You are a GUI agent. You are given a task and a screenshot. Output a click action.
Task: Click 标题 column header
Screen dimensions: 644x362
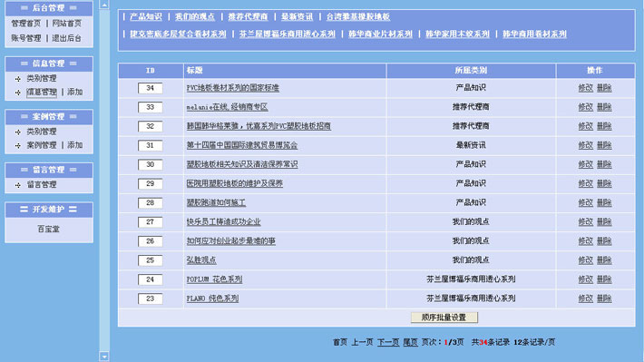pyautogui.click(x=285, y=71)
